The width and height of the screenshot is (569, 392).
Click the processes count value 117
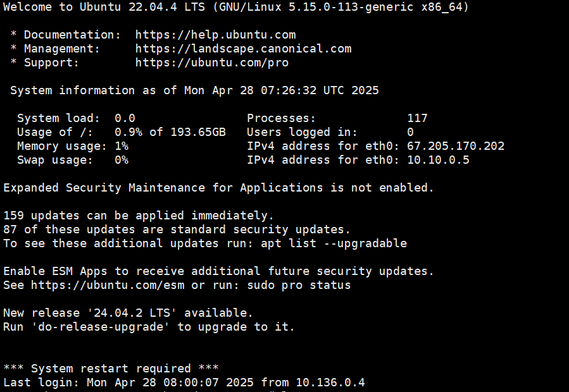[x=417, y=118]
